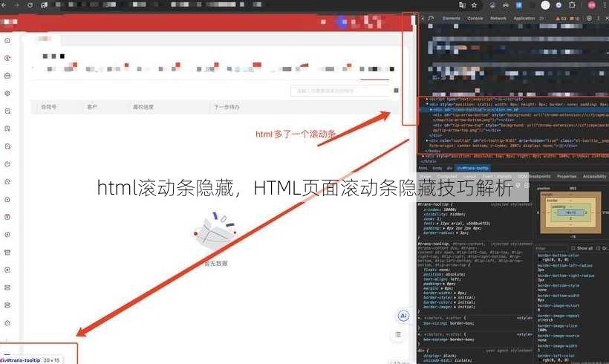Image resolution: width=609 pixels, height=364 pixels.
Task: Click the page vertical scrollbar thumb
Action: [x=413, y=20]
